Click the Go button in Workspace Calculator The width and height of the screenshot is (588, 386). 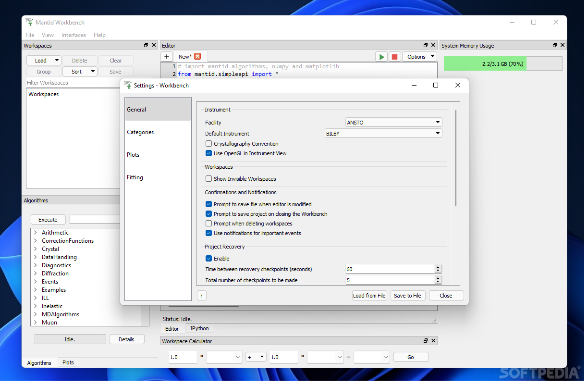tap(411, 357)
